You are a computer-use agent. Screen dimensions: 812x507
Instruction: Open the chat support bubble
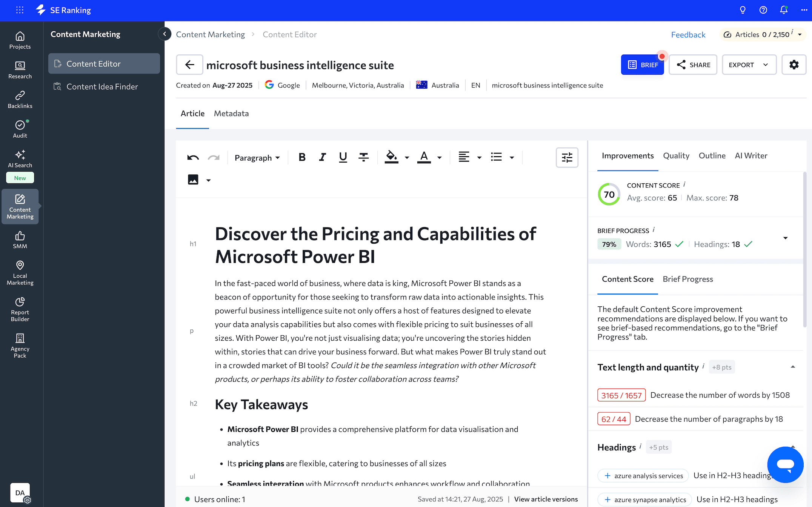(x=785, y=465)
